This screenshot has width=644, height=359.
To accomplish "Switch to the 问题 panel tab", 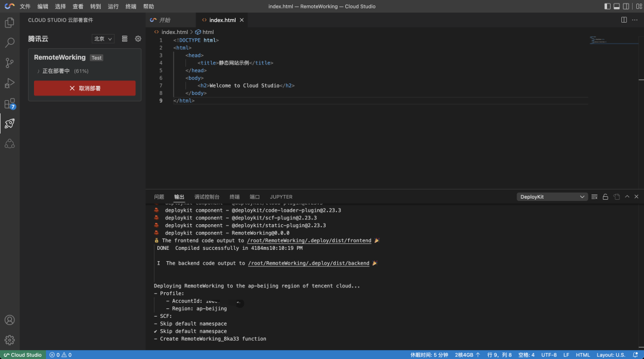I will pyautogui.click(x=159, y=197).
